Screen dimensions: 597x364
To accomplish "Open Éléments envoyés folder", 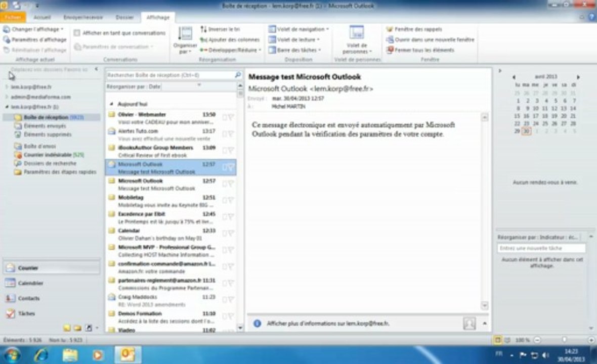I will [x=40, y=126].
